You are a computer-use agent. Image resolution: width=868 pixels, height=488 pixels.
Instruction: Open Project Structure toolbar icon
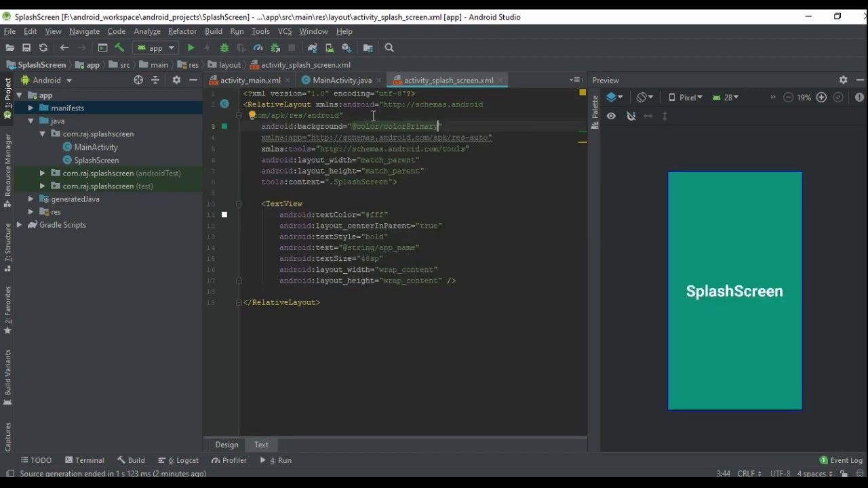pyautogui.click(x=368, y=47)
